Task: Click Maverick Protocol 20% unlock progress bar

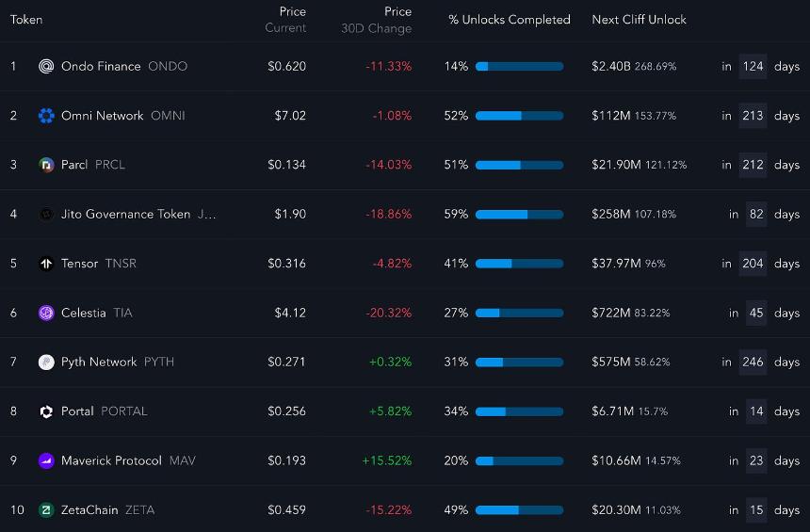Action: [x=519, y=460]
